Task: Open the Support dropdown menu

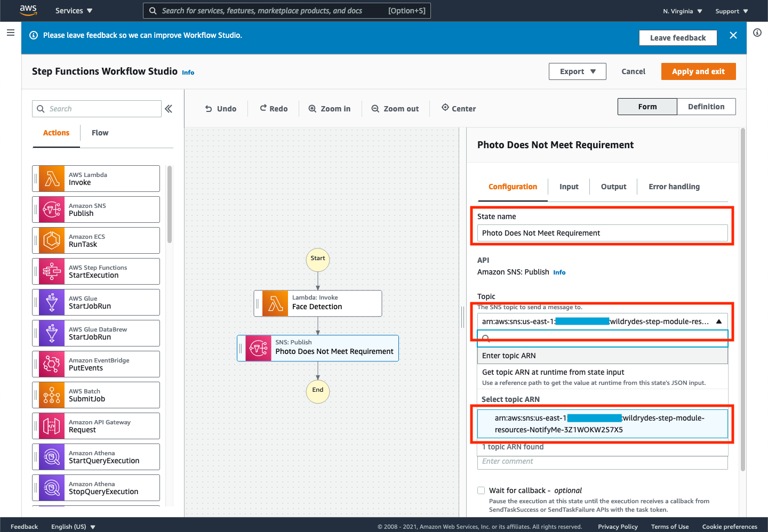Action: (732, 11)
